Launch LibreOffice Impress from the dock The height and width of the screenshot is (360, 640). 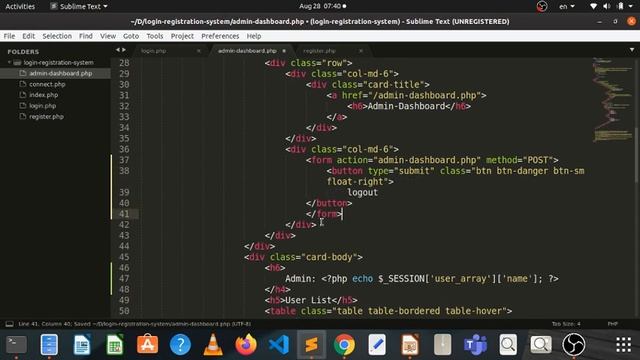click(410, 345)
